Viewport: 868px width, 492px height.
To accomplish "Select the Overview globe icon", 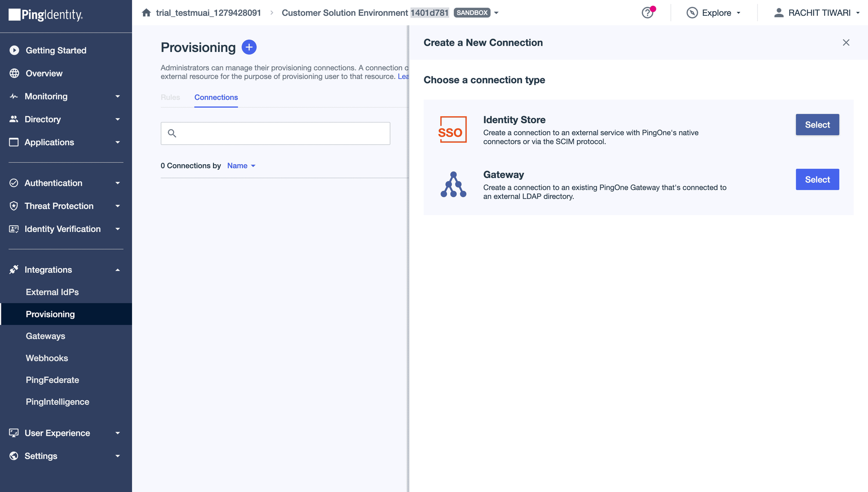I will point(14,73).
